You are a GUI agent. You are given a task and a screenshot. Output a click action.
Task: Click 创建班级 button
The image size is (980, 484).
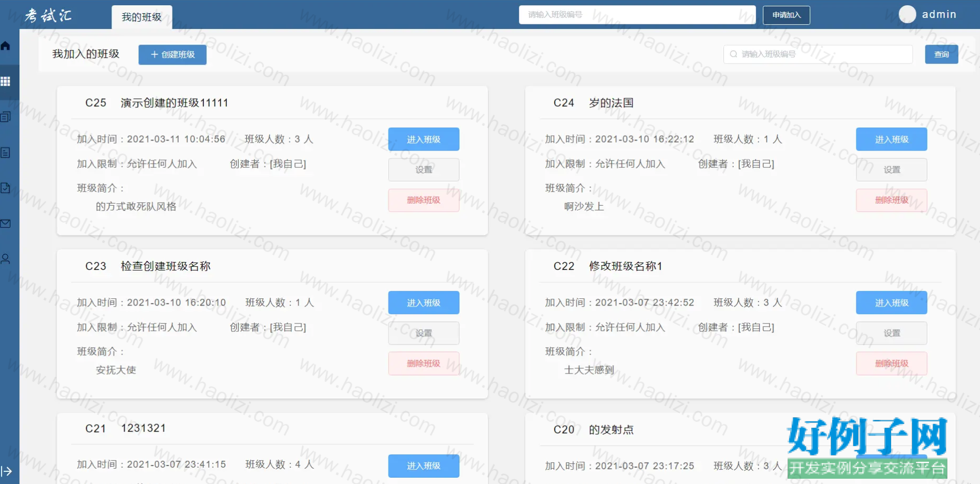point(172,55)
